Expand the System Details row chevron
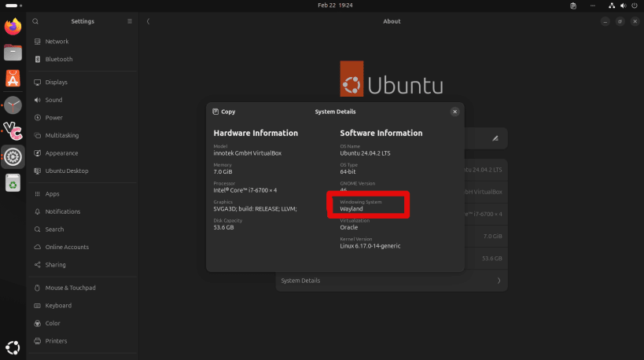 pos(499,281)
